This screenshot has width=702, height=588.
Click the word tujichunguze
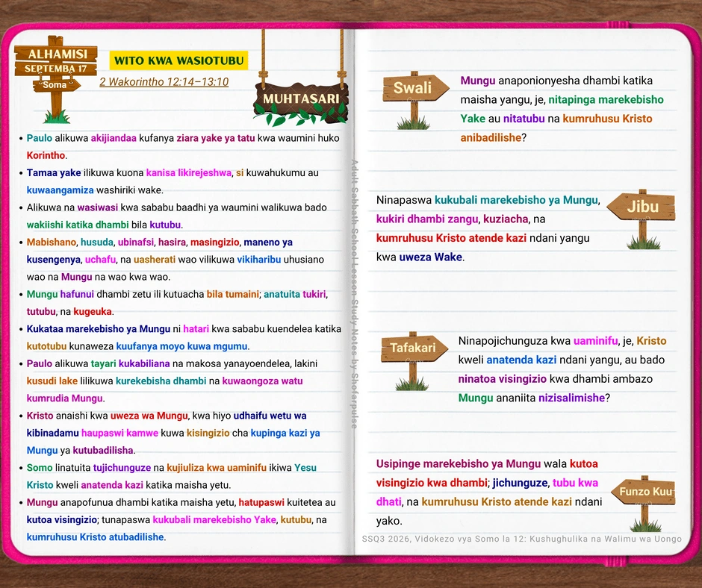122,468
